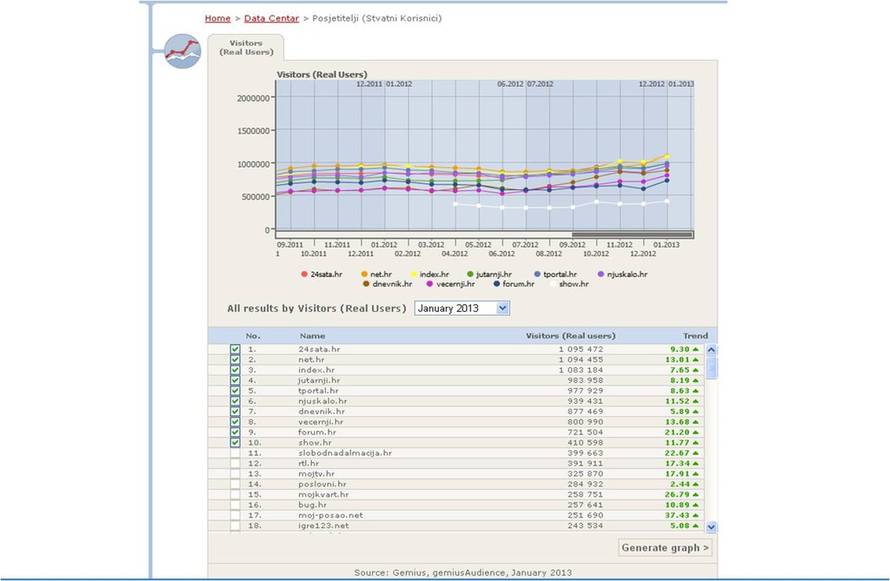Image resolution: width=890 pixels, height=581 pixels.
Task: Click the scroll up arrow of results list
Action: (711, 351)
